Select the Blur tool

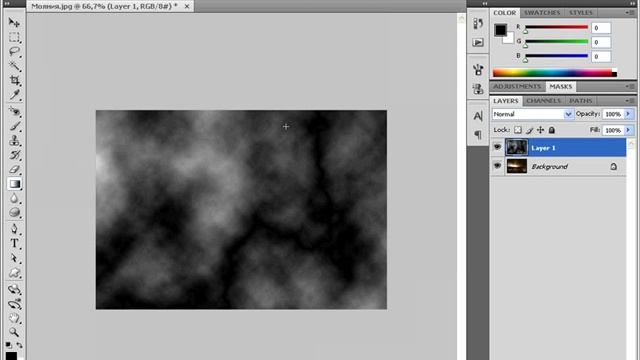click(14, 199)
